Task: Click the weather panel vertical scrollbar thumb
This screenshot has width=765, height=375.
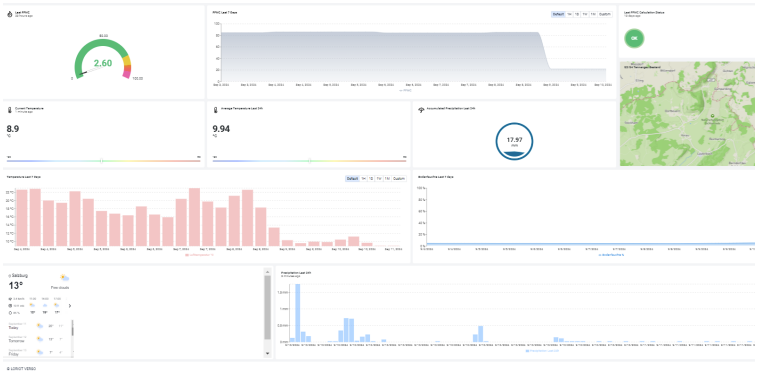Action: pos(267,307)
